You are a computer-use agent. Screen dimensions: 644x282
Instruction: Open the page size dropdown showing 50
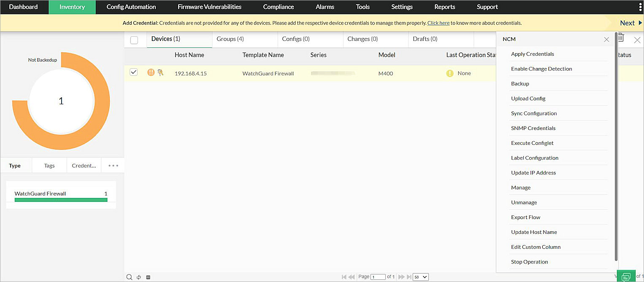pos(420,277)
